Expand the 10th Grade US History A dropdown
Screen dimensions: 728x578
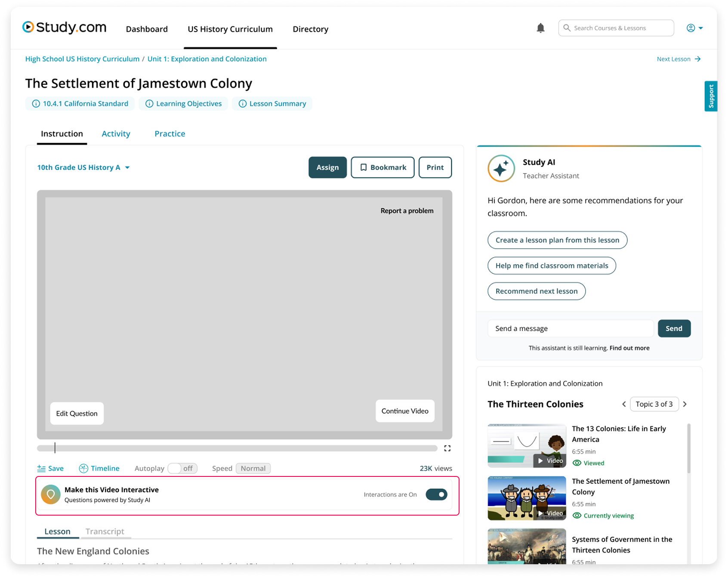(x=83, y=167)
